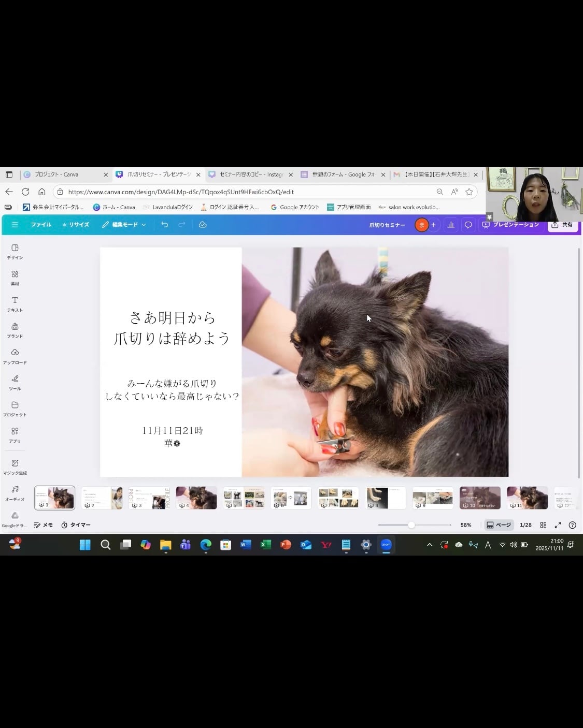Select the テキスト tool in sidebar

15,304
